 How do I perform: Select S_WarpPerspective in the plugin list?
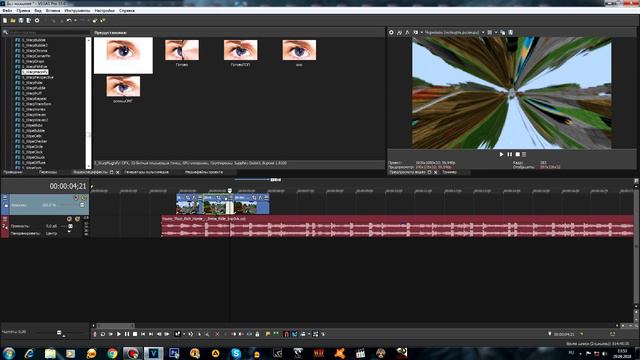coord(38,77)
